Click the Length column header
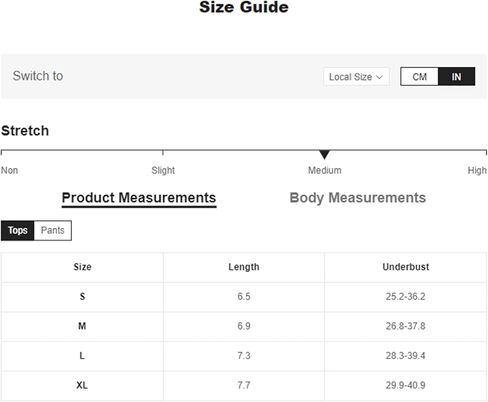This screenshot has height=402, width=488. coord(244,267)
